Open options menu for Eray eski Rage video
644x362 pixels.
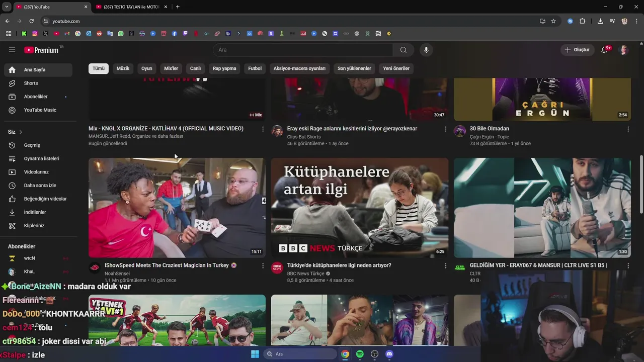click(445, 129)
